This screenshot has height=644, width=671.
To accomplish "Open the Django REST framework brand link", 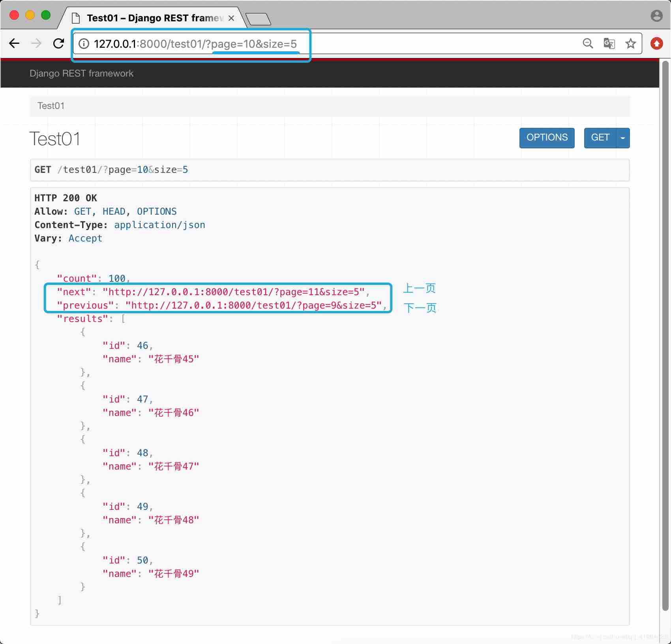I will point(81,73).
